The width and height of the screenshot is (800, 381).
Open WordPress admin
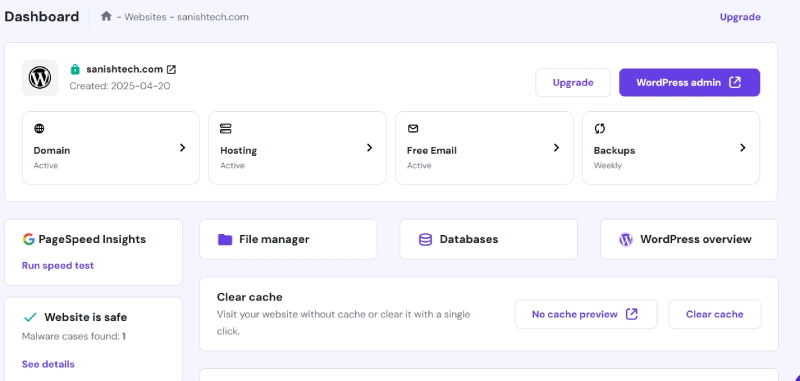coord(689,83)
